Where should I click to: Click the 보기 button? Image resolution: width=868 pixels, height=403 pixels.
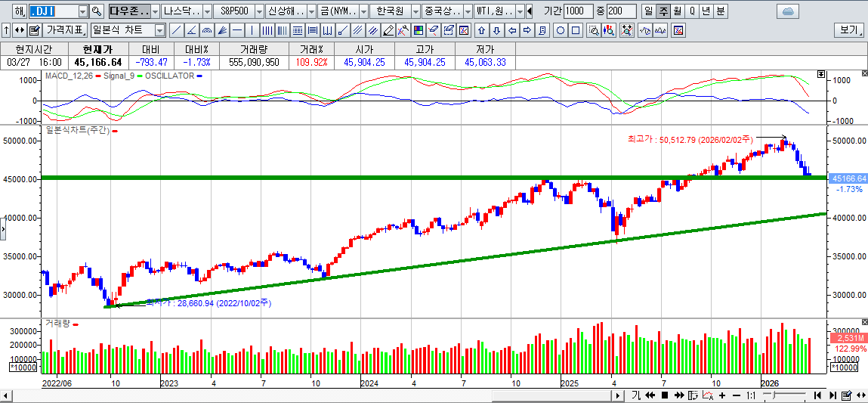tap(849, 30)
